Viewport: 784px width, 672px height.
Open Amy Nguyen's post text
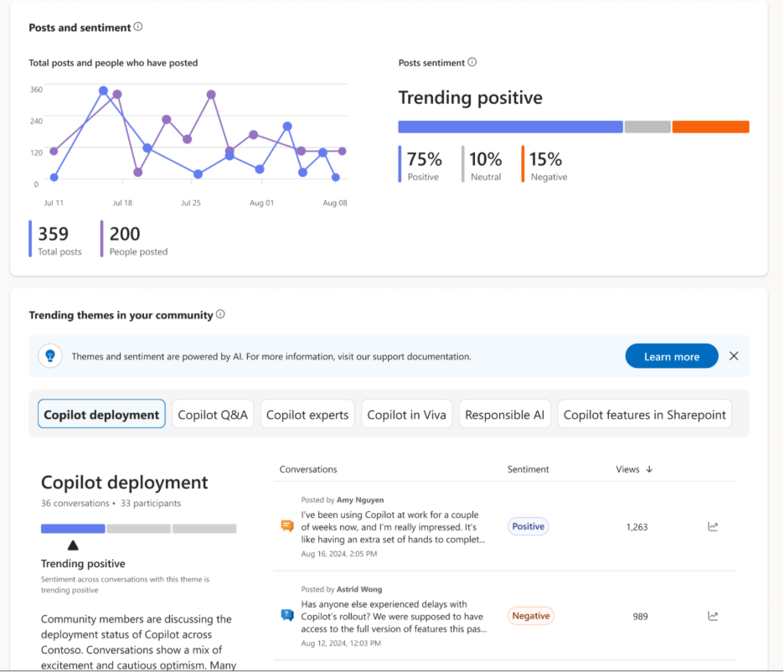(x=393, y=527)
